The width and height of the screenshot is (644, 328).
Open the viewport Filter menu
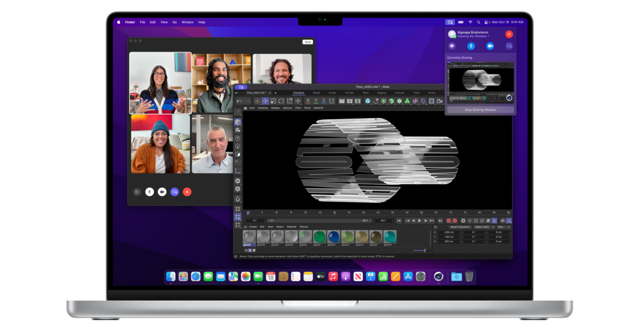click(x=298, y=108)
